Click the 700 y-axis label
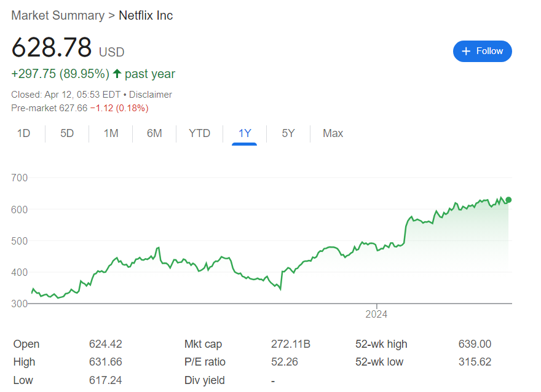This screenshot has height=392, width=541. click(19, 178)
